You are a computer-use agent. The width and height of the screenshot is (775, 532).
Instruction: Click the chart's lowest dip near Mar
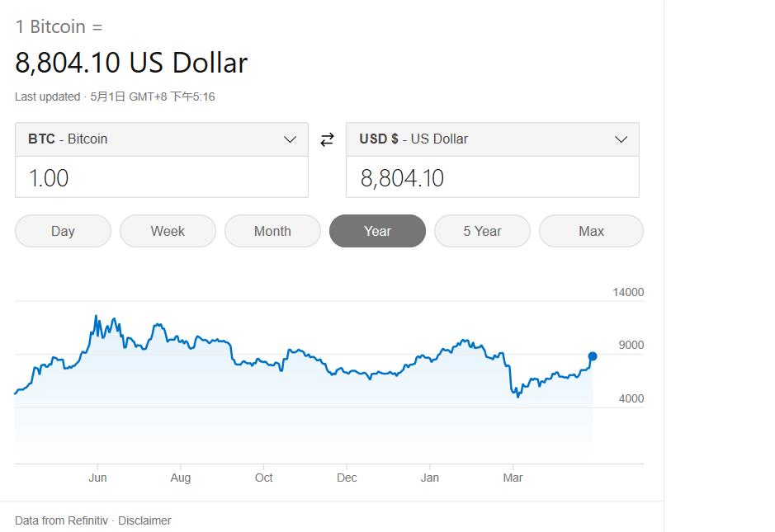pos(518,397)
